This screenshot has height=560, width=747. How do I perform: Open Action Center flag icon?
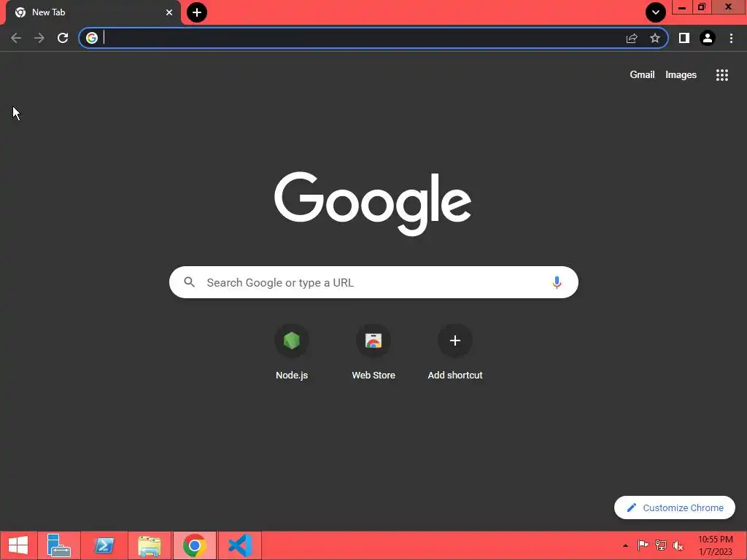(643, 545)
